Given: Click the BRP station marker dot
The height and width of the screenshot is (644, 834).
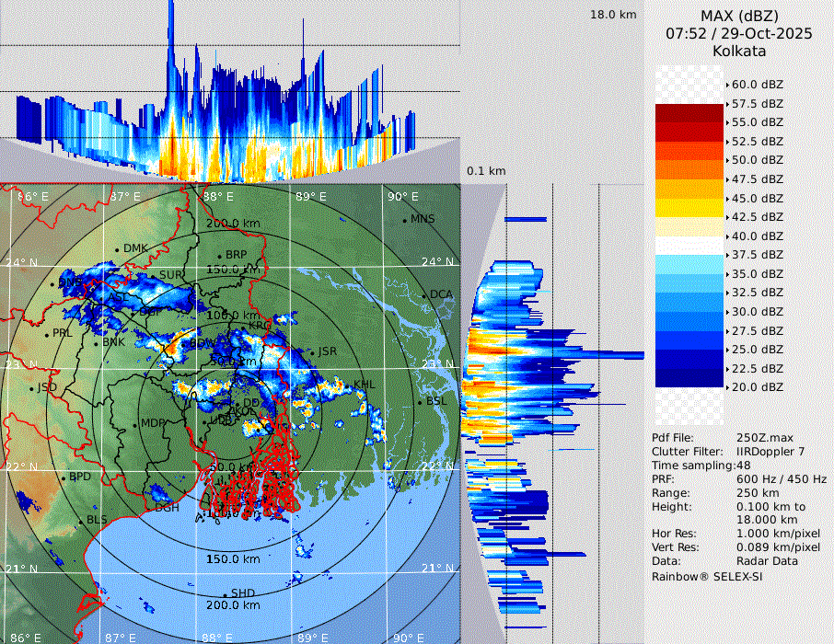Looking at the screenshot, I should point(220,256).
